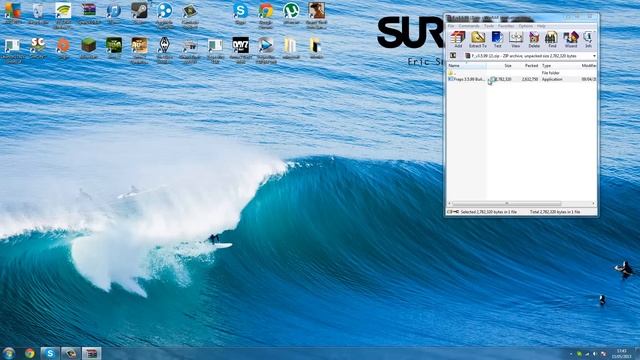This screenshot has height=360, width=640.
Task: Click the 'Selected 2,782,320 bytes' status text
Action: point(489,212)
